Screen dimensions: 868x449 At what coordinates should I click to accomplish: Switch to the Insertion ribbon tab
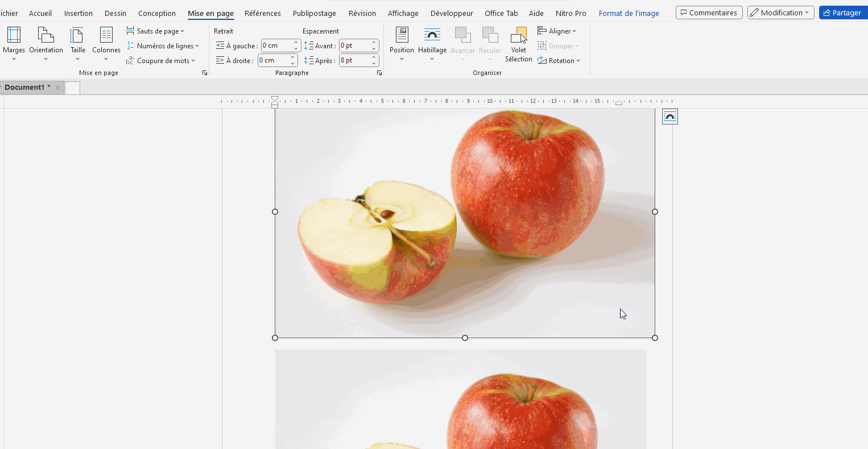78,13
